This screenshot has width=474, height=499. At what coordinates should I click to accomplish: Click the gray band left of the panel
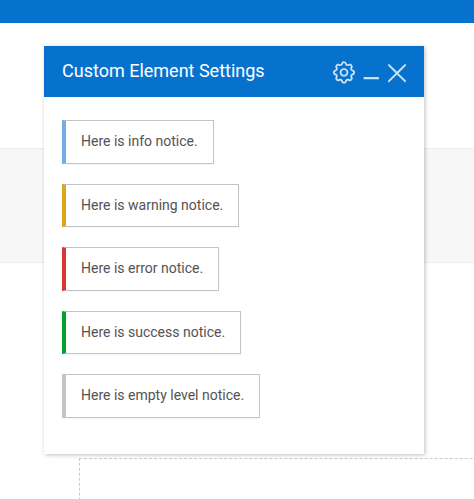(x=22, y=205)
